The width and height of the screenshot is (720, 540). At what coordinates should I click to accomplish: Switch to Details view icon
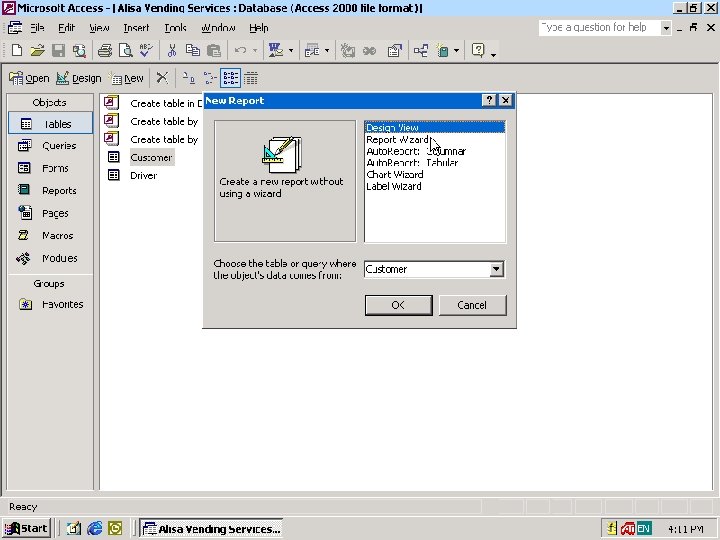251,78
